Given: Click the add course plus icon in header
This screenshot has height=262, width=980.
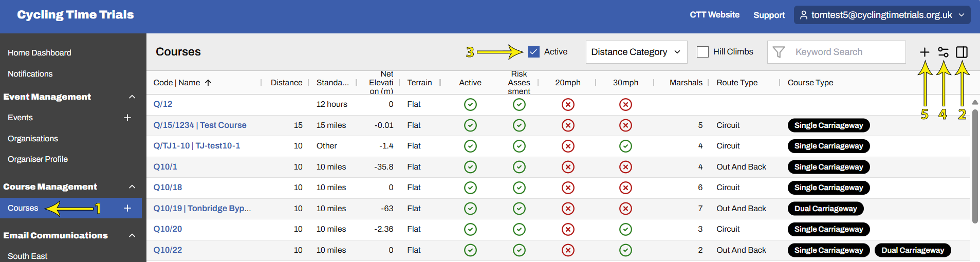Looking at the screenshot, I should coord(924,52).
